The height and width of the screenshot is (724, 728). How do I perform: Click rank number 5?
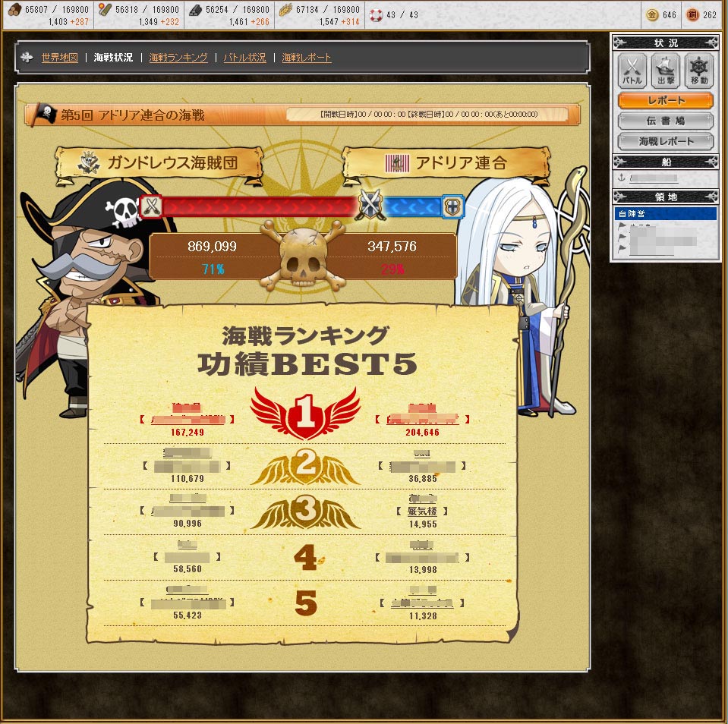click(x=306, y=603)
